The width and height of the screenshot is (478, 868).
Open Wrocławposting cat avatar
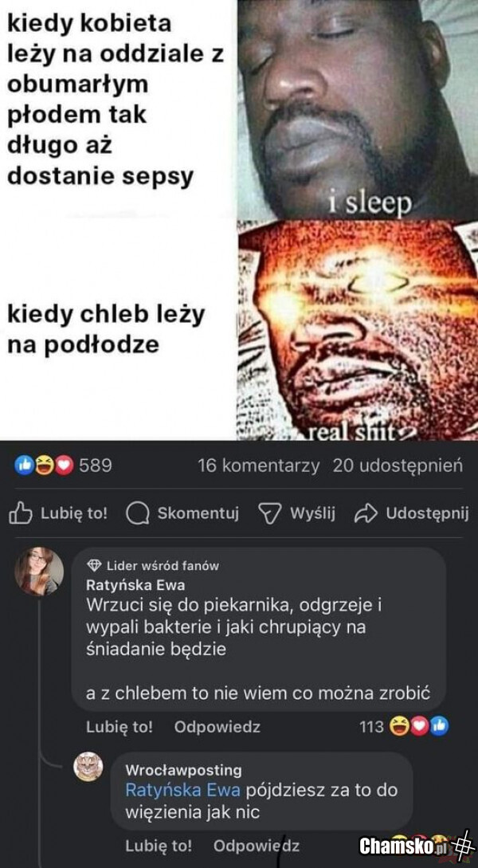click(88, 766)
